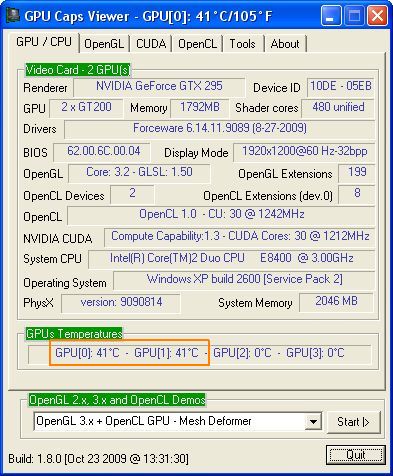The image size is (393, 476).
Task: Click the Display Mode value 1920x1200@60 Hz-32bpp
Action: pos(304,152)
